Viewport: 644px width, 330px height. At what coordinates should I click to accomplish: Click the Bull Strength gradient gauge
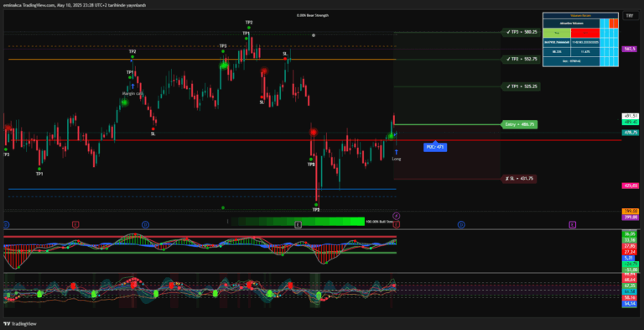[x=298, y=222]
